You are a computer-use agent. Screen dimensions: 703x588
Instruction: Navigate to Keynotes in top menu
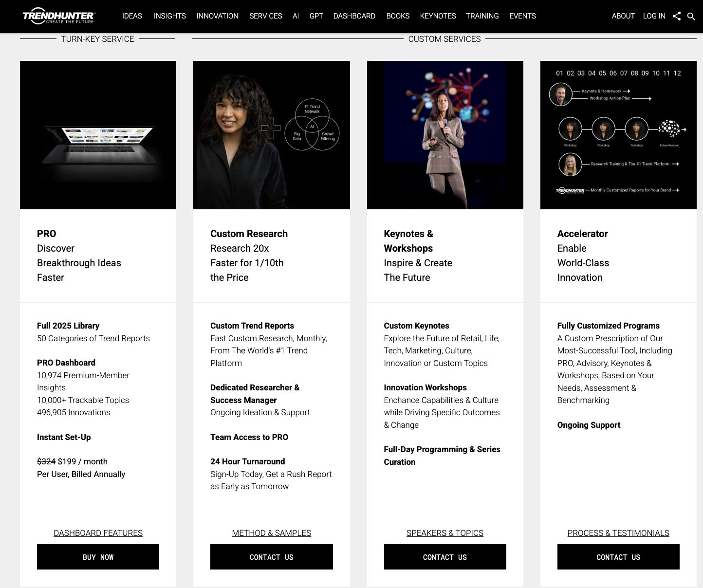[x=438, y=16]
